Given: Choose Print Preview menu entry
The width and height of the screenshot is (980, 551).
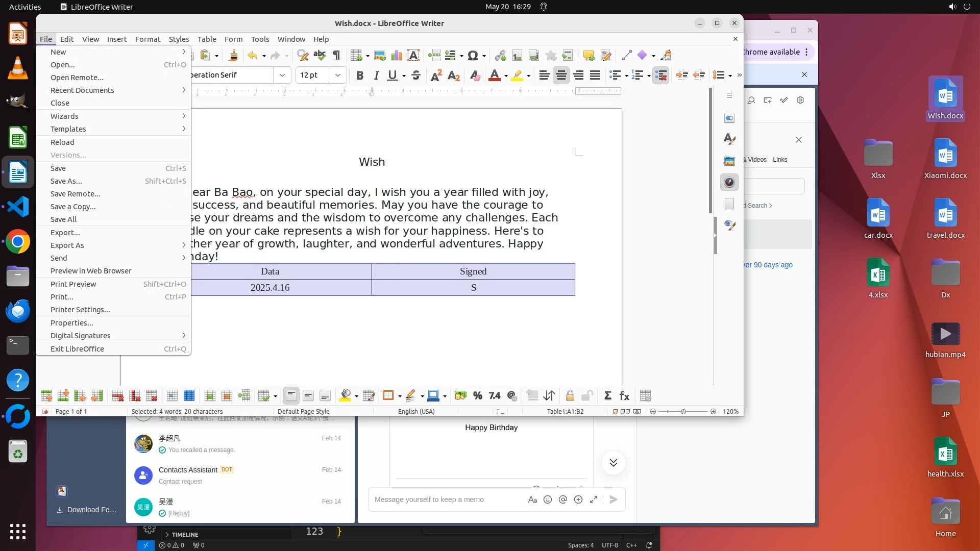Looking at the screenshot, I should (x=73, y=284).
